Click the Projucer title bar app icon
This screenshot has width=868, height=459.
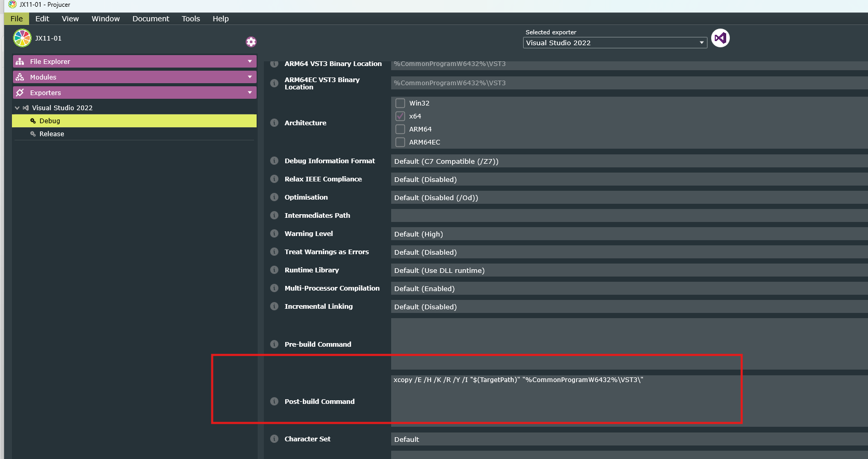click(12, 5)
